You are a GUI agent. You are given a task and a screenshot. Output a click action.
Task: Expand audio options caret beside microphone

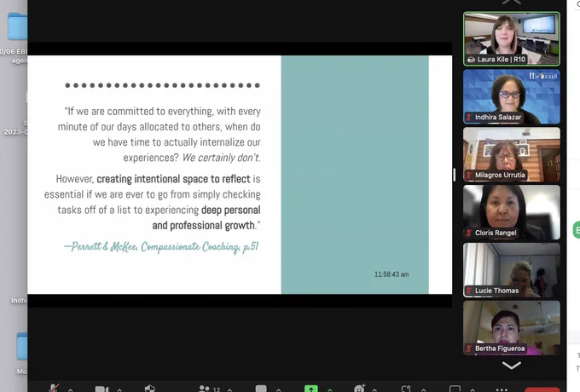point(70,389)
